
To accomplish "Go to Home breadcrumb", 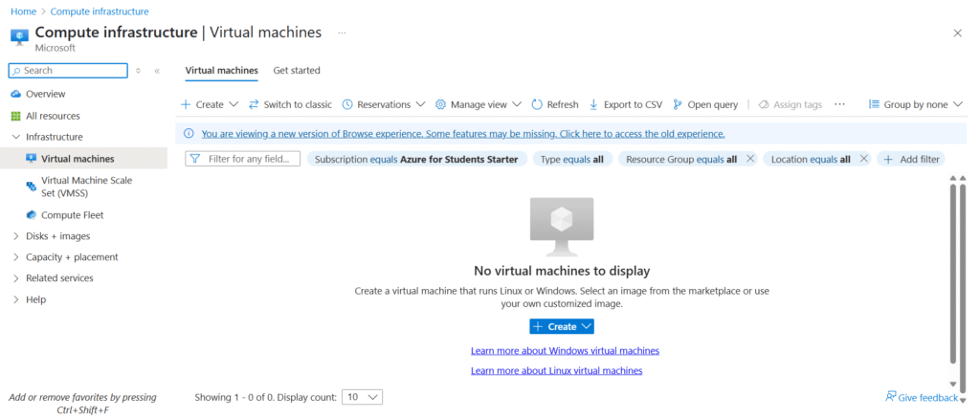I will pyautogui.click(x=23, y=11).
